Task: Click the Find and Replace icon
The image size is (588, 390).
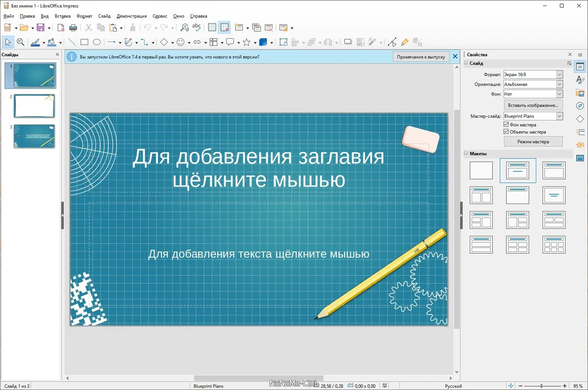Action: (185, 27)
